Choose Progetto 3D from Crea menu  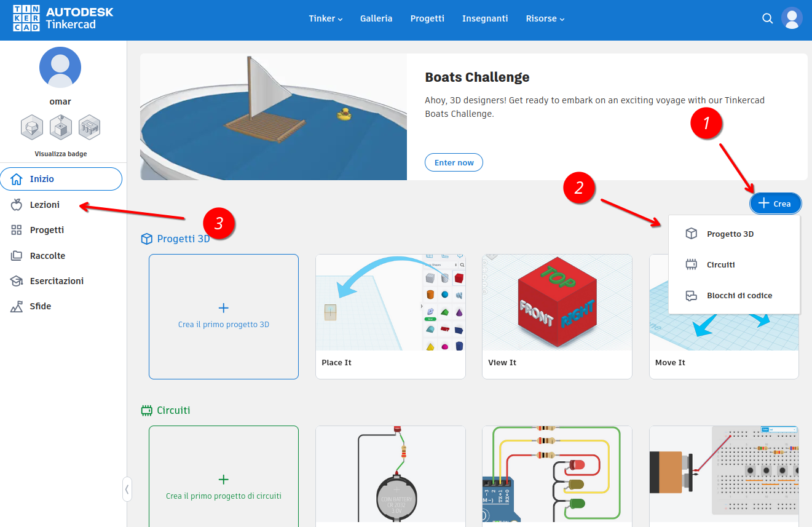(x=735, y=234)
